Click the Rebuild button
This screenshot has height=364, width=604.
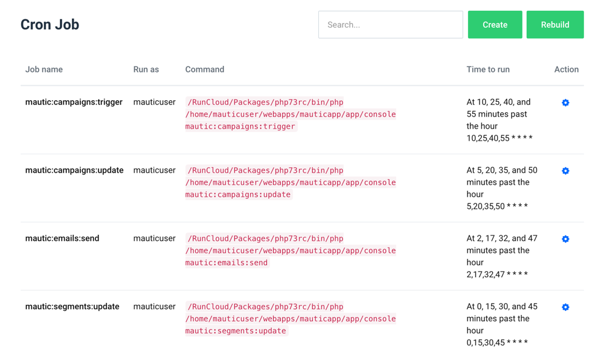point(555,25)
